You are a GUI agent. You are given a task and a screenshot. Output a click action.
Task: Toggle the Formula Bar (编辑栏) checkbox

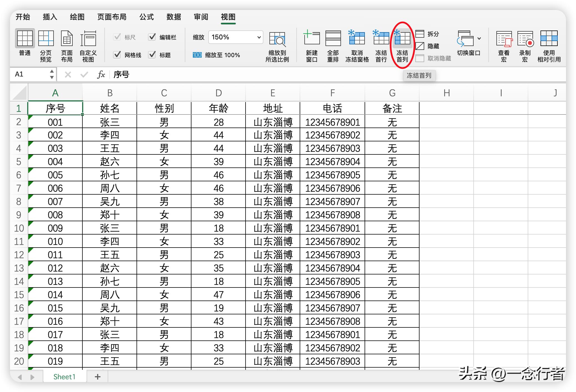point(152,37)
